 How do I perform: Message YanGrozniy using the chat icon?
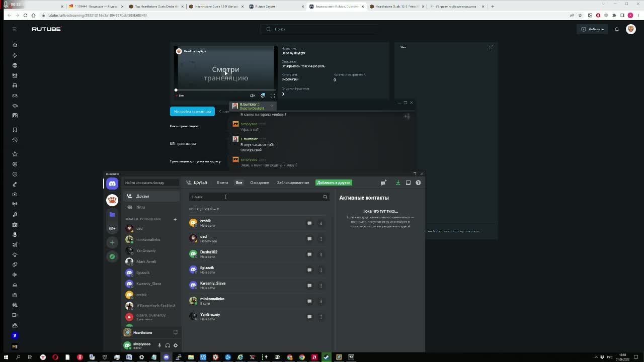coord(309,317)
